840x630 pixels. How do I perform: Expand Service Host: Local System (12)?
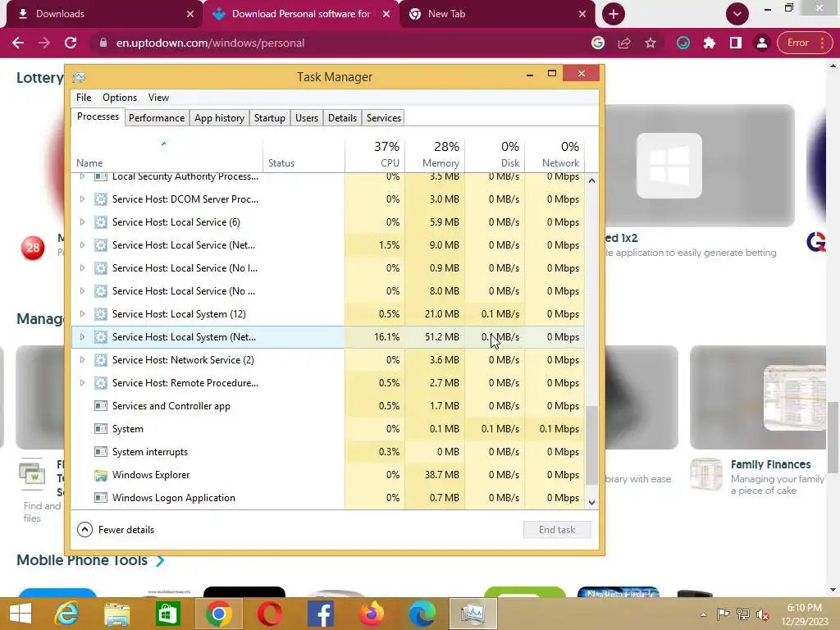point(82,314)
